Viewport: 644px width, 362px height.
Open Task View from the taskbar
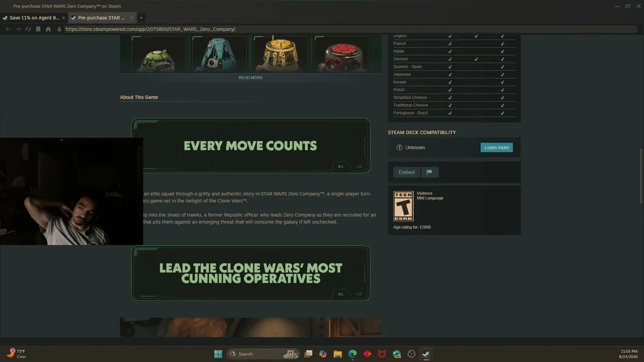(308, 354)
